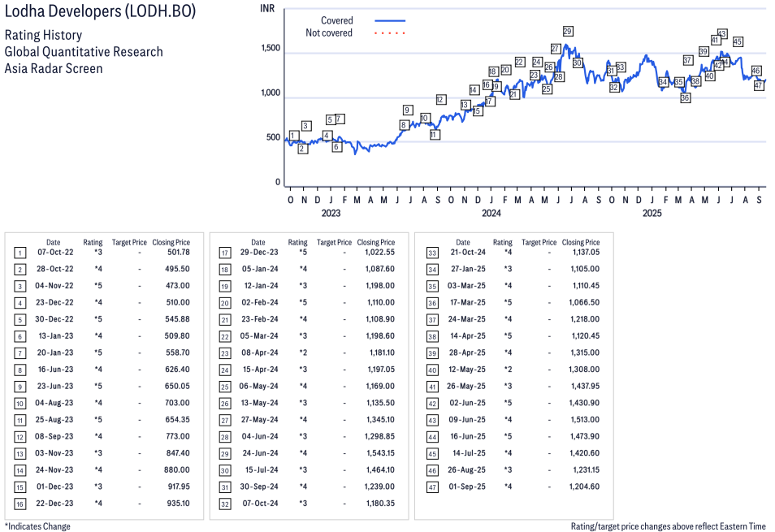Click chart marker 29 near the price peak
Image resolution: width=775 pixels, height=532 pixels.
(568, 31)
